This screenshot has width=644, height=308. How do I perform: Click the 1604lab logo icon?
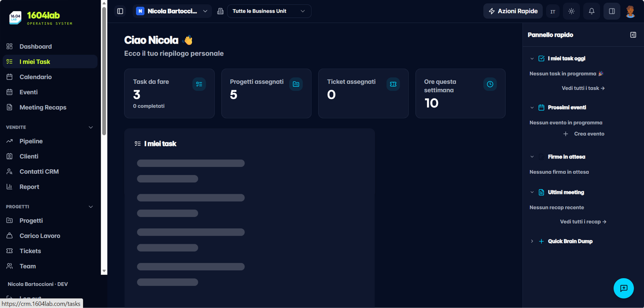tap(15, 18)
